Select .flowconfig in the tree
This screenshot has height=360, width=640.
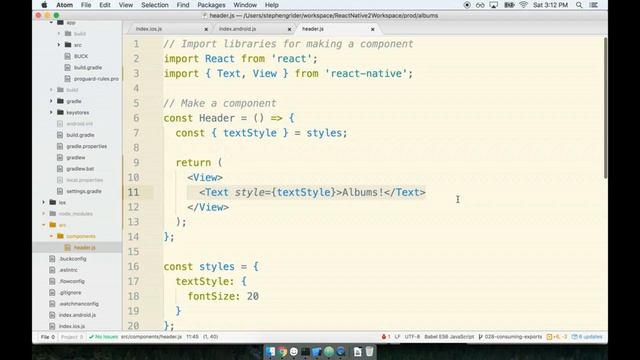[71, 281]
